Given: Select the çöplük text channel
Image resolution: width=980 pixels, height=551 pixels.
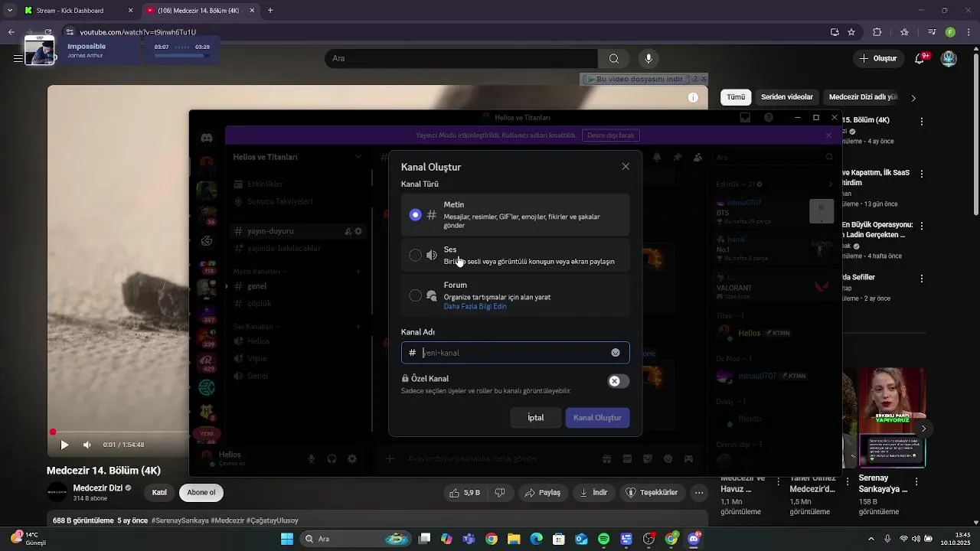Looking at the screenshot, I should click(259, 304).
